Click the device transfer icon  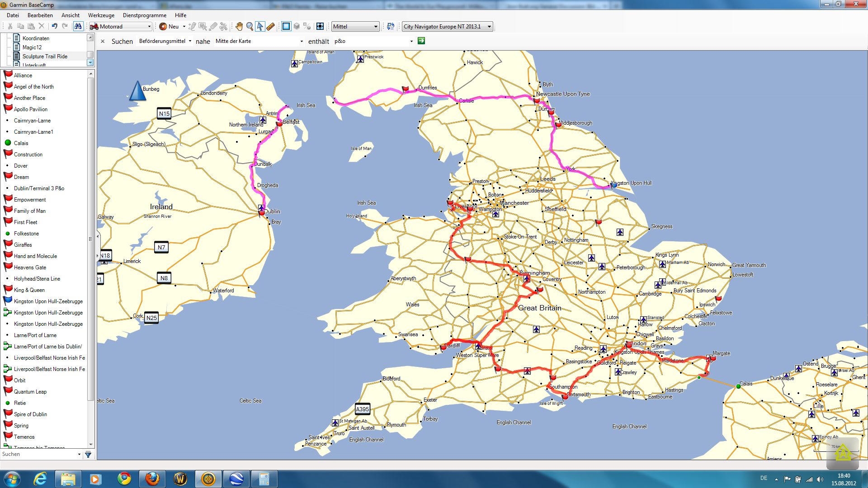click(391, 27)
